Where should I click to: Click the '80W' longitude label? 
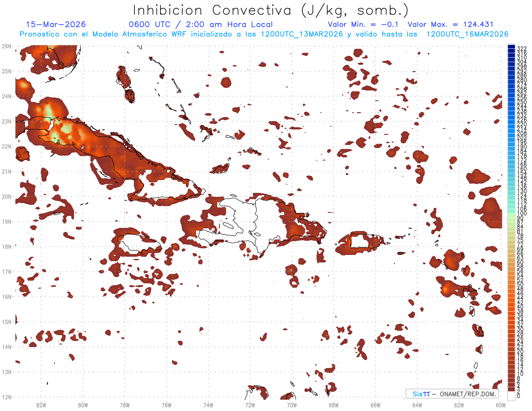[x=83, y=405]
